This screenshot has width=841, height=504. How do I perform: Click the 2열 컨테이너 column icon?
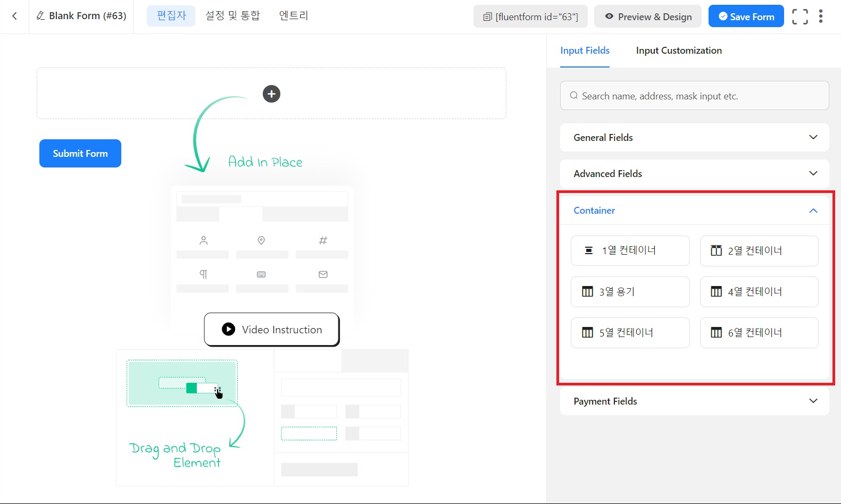[716, 250]
